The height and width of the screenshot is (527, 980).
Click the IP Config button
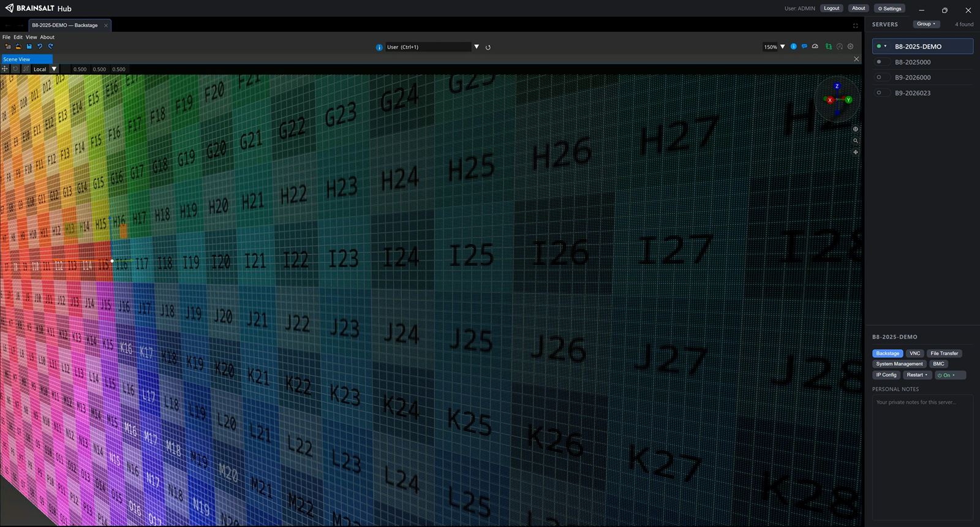tap(886, 375)
